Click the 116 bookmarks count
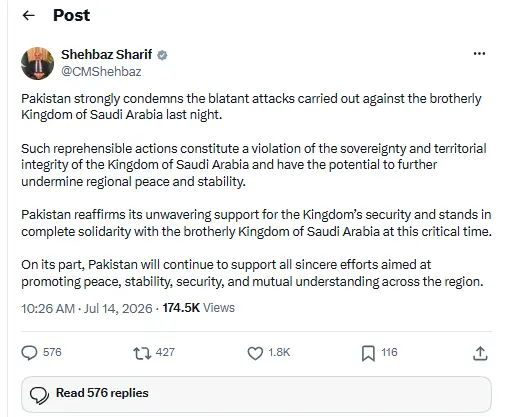 pos(389,352)
